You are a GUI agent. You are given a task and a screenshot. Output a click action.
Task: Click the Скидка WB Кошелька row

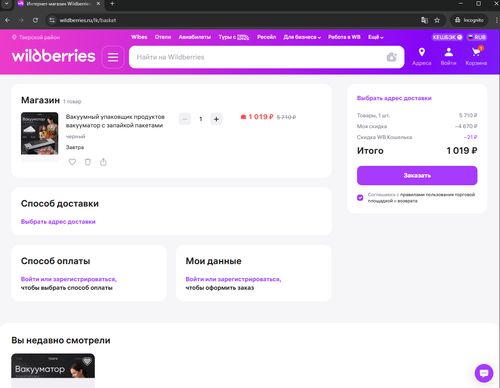[417, 137]
